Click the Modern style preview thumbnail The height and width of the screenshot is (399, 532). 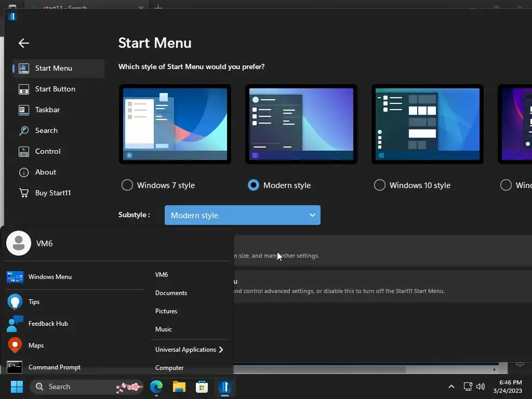click(301, 124)
